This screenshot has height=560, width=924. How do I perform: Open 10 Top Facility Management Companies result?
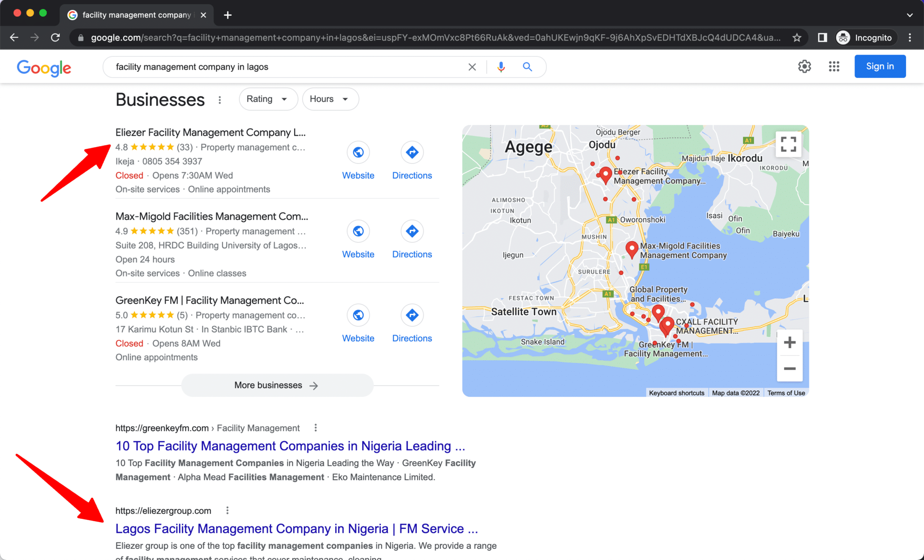[290, 446]
